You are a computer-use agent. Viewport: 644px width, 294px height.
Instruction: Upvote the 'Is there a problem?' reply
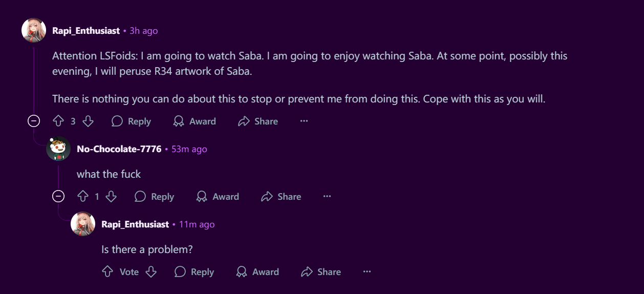point(108,272)
